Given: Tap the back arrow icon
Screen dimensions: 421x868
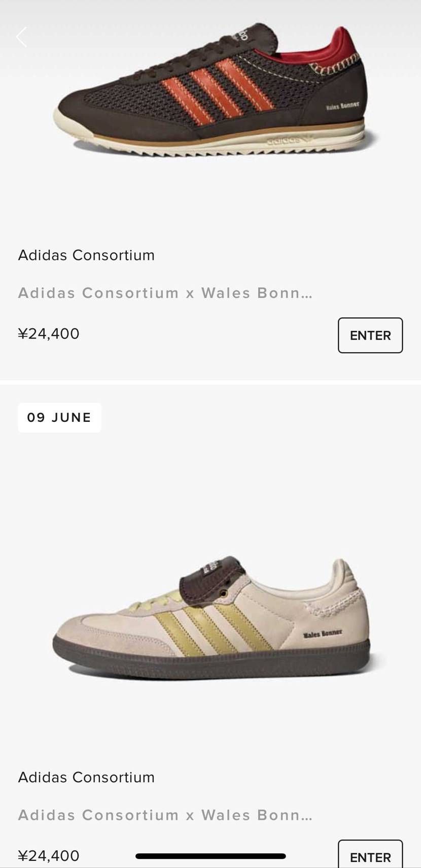Looking at the screenshot, I should [x=21, y=37].
